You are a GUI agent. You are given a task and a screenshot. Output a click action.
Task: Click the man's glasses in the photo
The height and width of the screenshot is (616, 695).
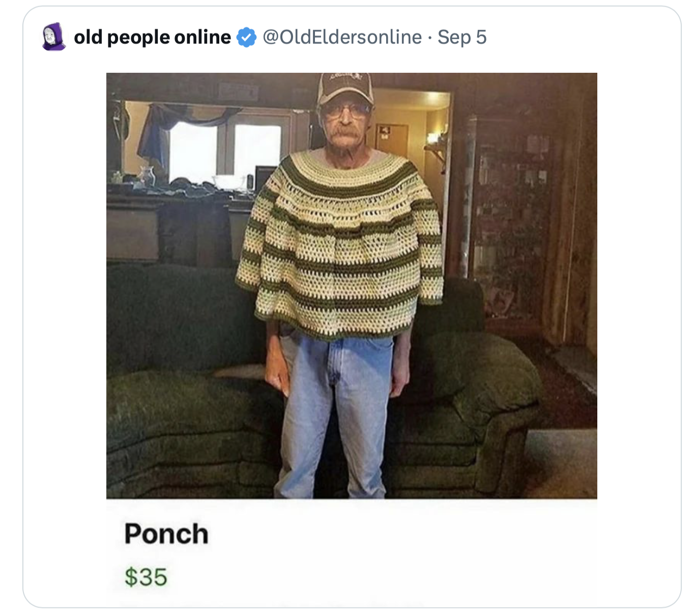pos(346,110)
